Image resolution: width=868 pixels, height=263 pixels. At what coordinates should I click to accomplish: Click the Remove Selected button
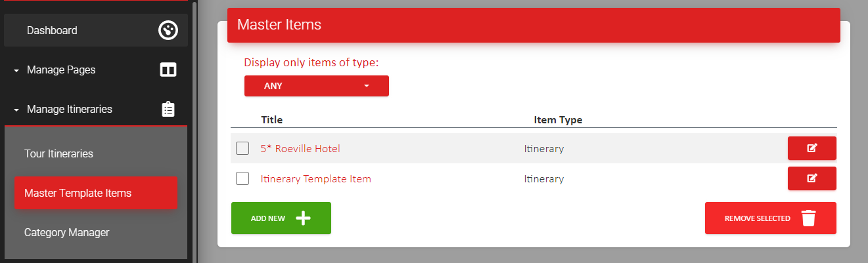pyautogui.click(x=771, y=218)
